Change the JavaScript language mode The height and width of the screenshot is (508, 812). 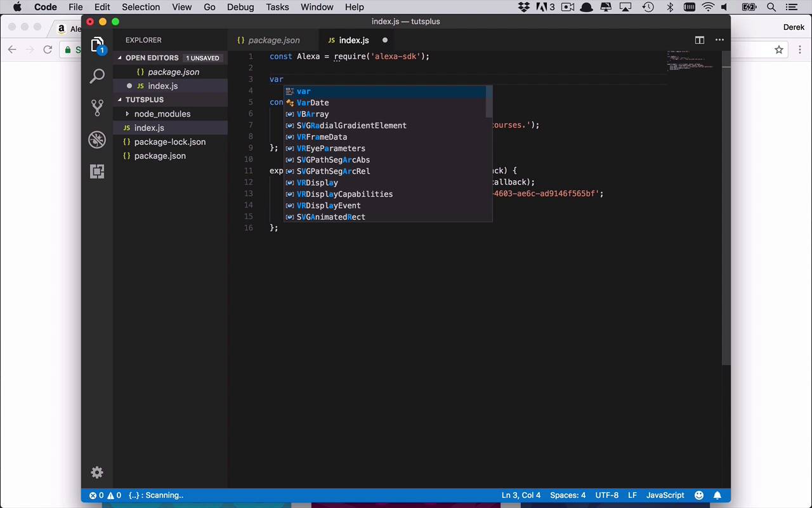tap(665, 495)
